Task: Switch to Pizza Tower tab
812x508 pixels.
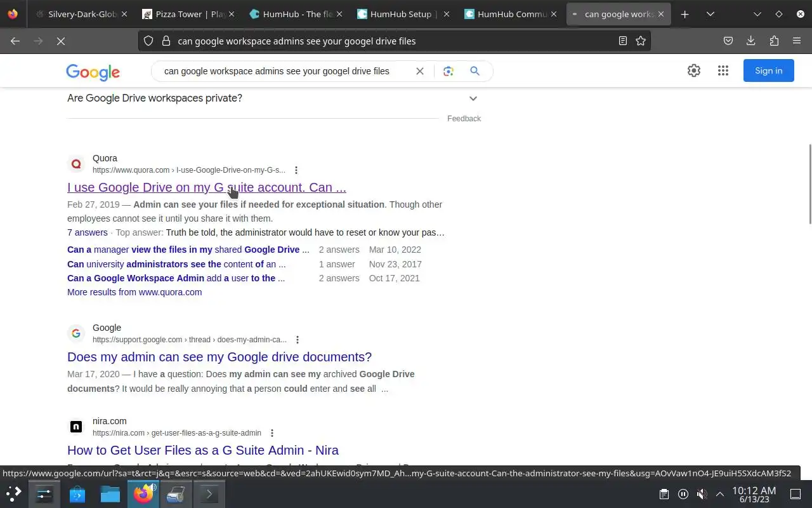Action: [x=189, y=14]
